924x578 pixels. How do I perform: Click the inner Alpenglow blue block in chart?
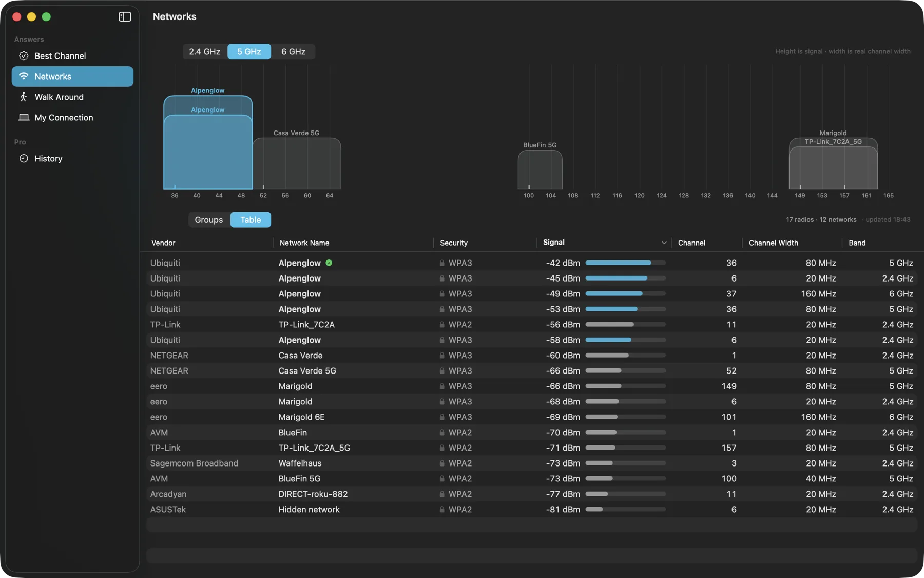point(208,152)
